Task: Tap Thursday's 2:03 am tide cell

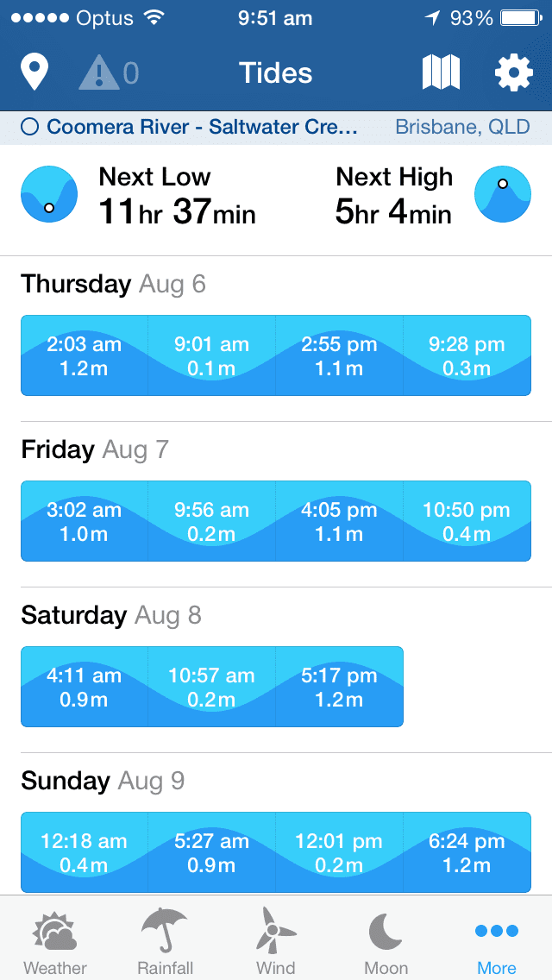Action: [x=85, y=355]
